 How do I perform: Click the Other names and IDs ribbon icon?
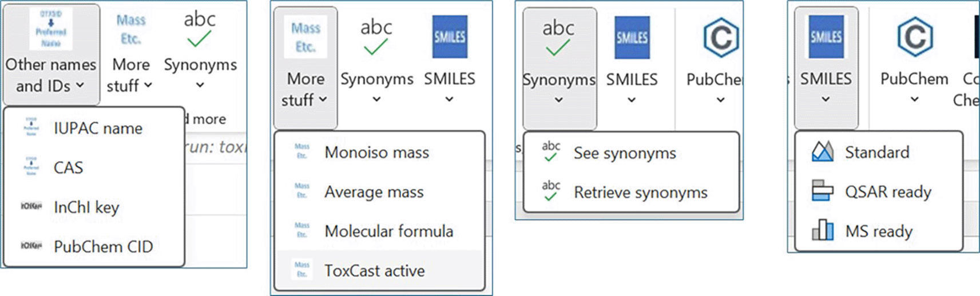point(51,30)
